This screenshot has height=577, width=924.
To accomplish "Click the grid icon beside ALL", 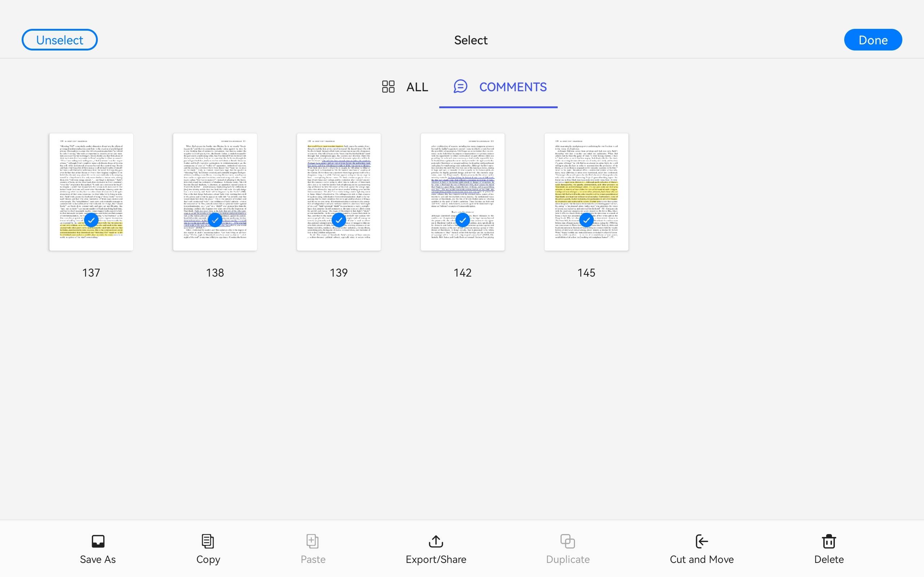I will click(388, 87).
